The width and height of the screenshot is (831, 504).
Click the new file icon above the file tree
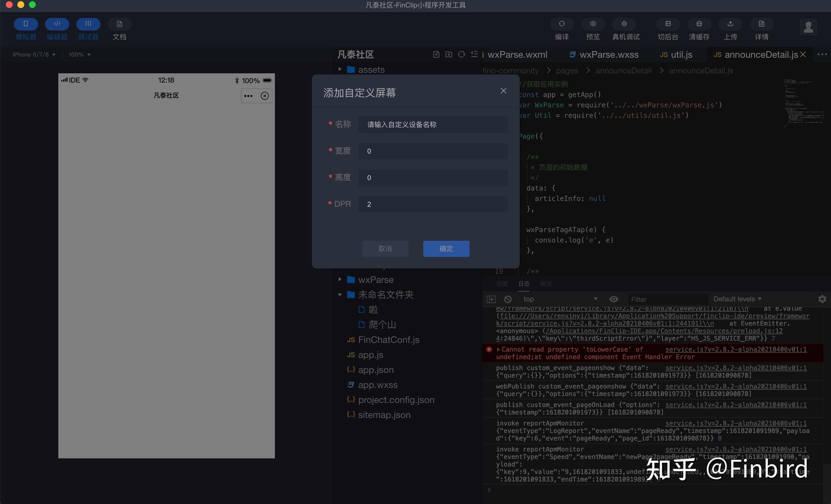436,54
